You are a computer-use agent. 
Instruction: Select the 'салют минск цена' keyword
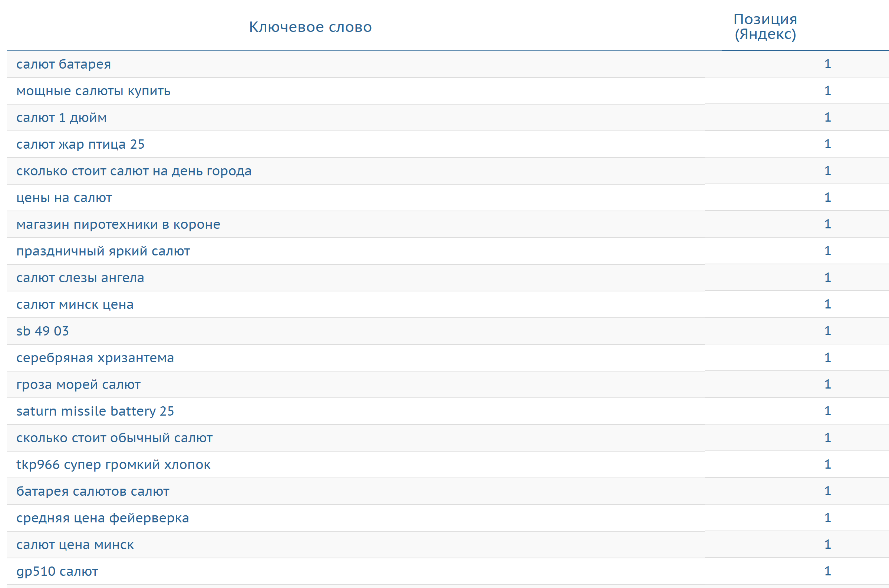pyautogui.click(x=75, y=304)
